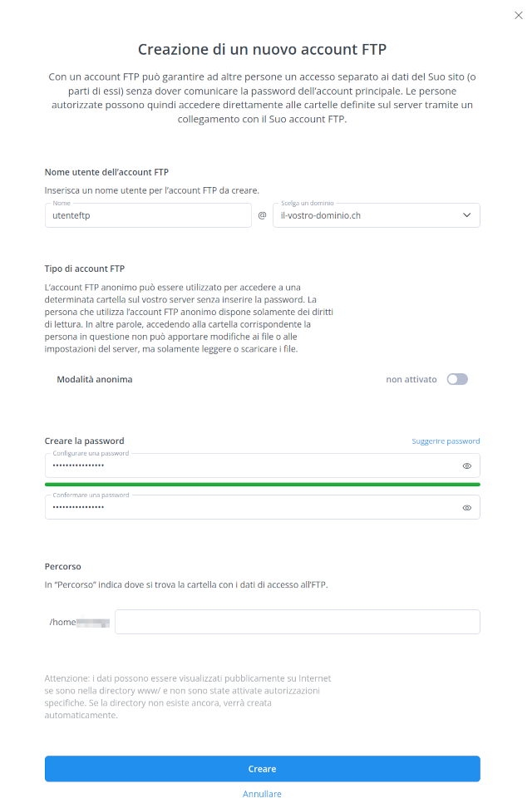Click the green password strength bar
The height and width of the screenshot is (808, 532).
click(263, 485)
